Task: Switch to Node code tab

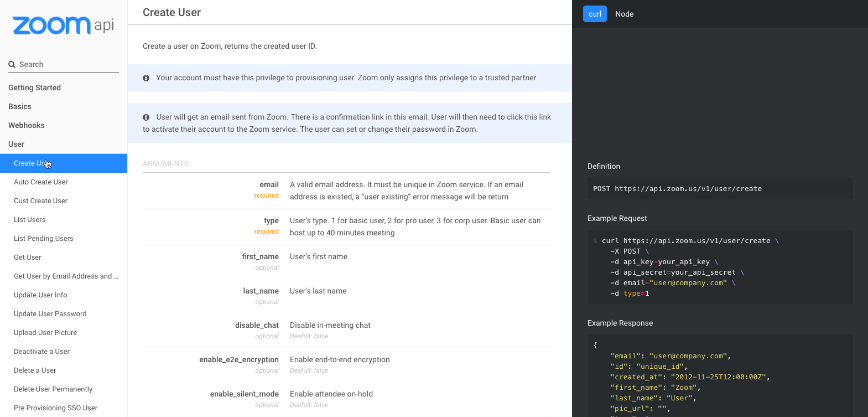Action: click(624, 14)
